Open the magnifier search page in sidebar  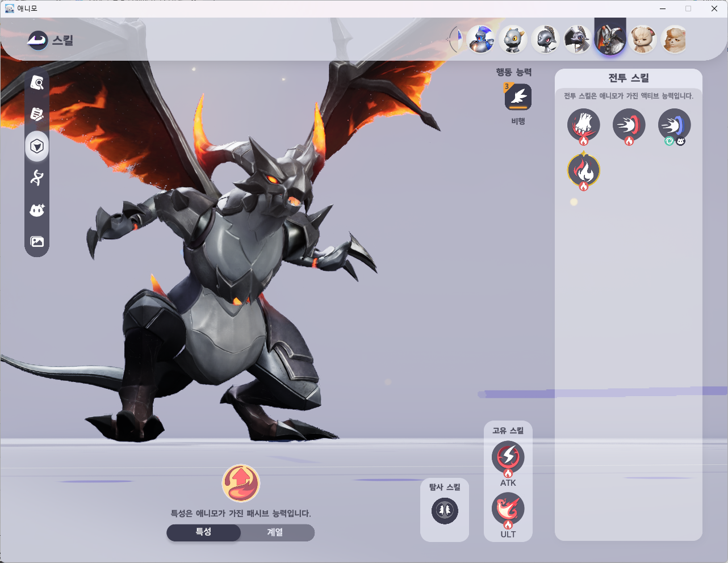coord(37,83)
